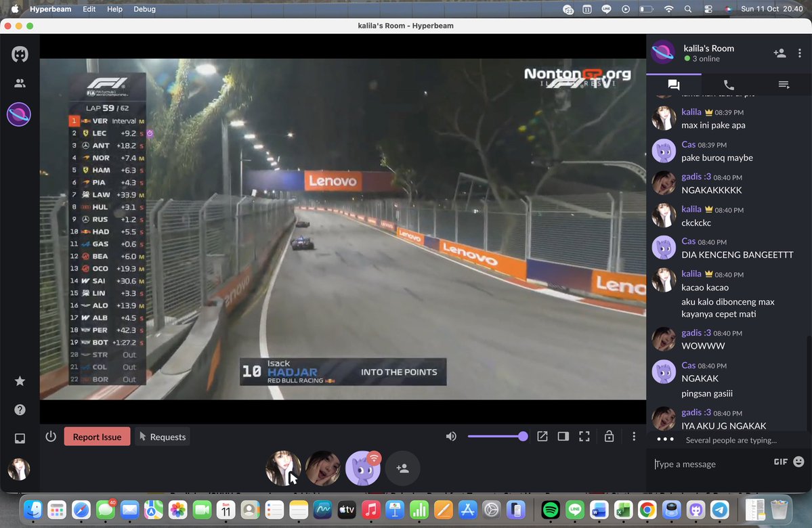Open your profile avatar in the sidebar

[19, 470]
